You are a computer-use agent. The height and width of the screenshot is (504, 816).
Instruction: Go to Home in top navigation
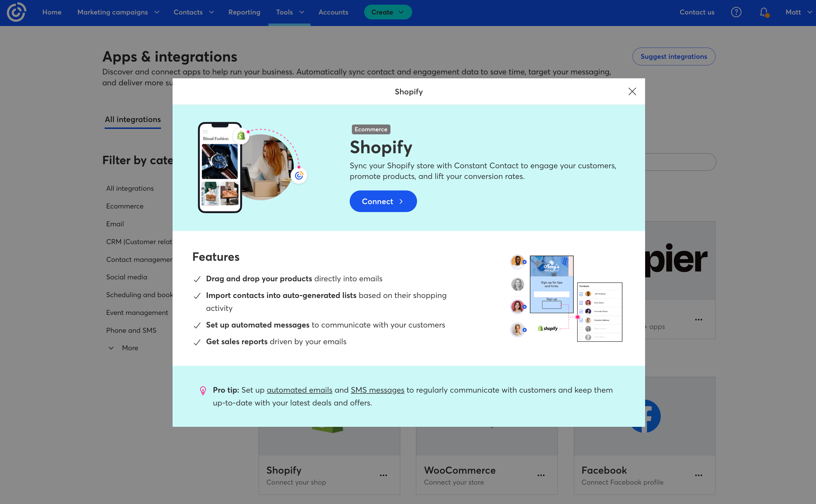pyautogui.click(x=52, y=12)
